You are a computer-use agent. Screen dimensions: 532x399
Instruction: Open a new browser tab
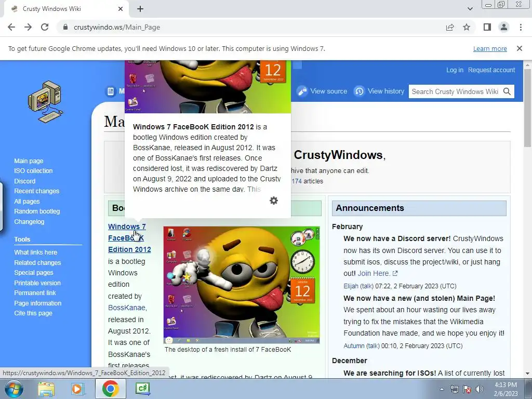pos(140,9)
